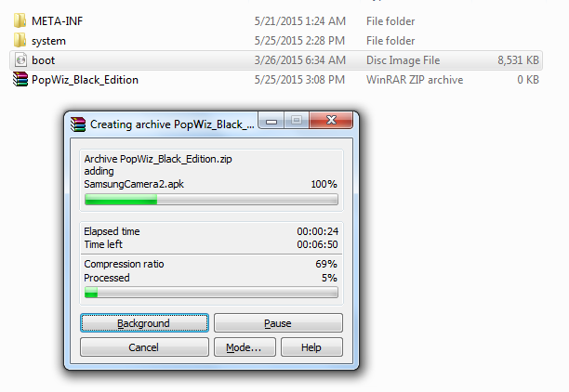Click the SamsungCamera2.apk file progress bar

(211, 199)
